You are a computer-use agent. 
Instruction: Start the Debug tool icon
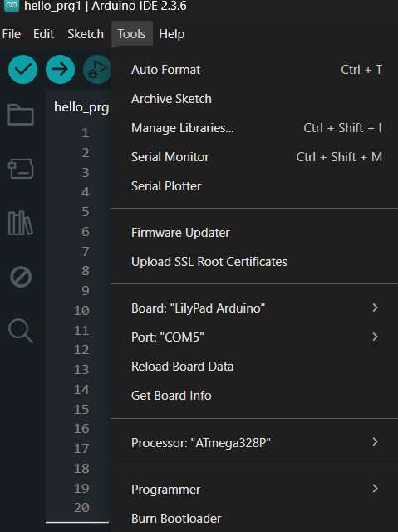coord(97,70)
